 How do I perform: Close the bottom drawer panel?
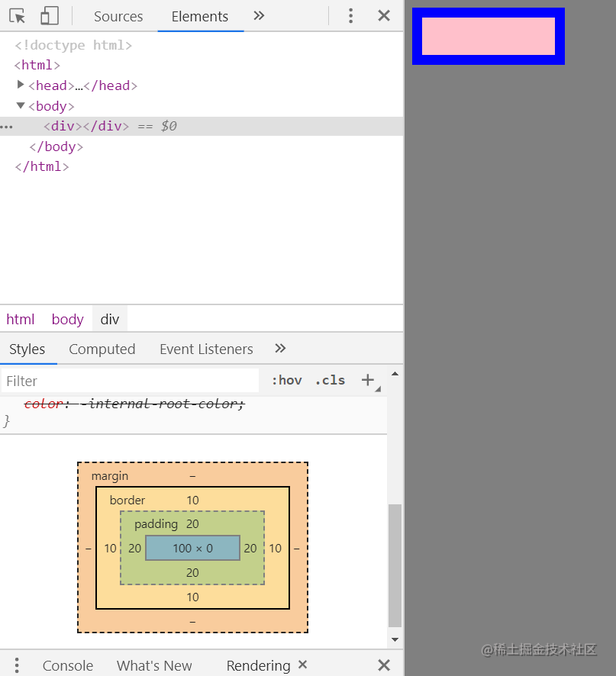(x=384, y=665)
